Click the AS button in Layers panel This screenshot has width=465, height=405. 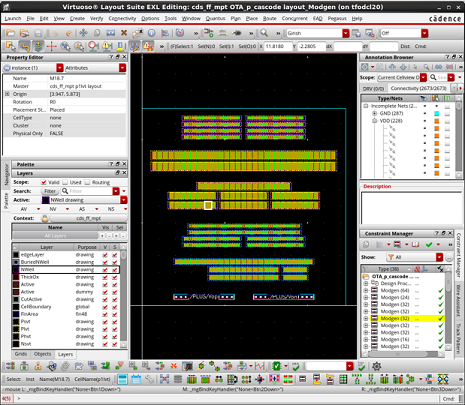point(82,209)
